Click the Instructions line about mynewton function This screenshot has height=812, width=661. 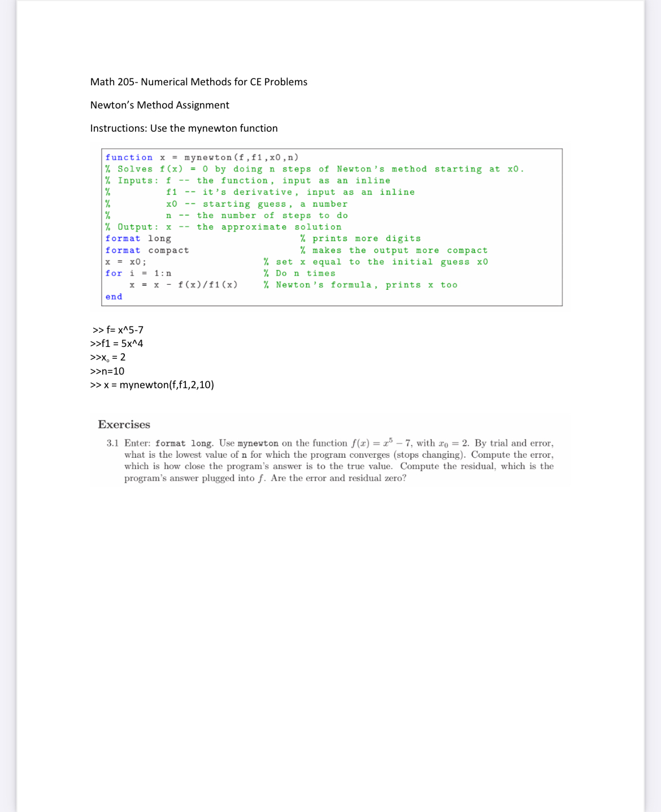click(184, 128)
